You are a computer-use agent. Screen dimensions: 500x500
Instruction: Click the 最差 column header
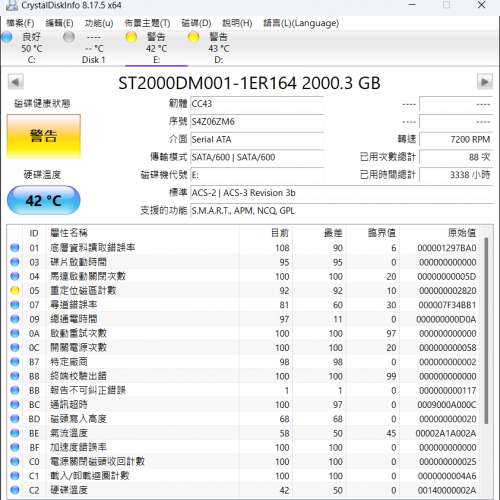tap(333, 233)
